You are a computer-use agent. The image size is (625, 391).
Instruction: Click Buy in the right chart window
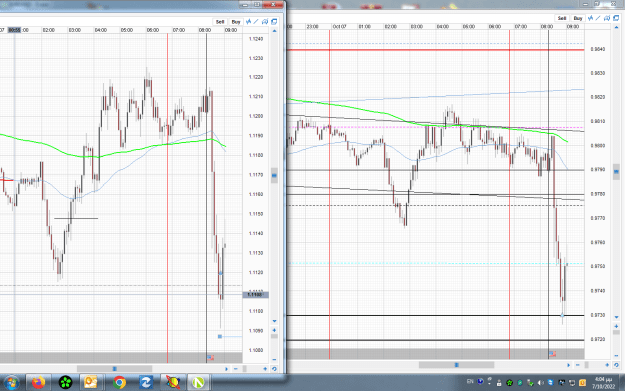click(578, 18)
